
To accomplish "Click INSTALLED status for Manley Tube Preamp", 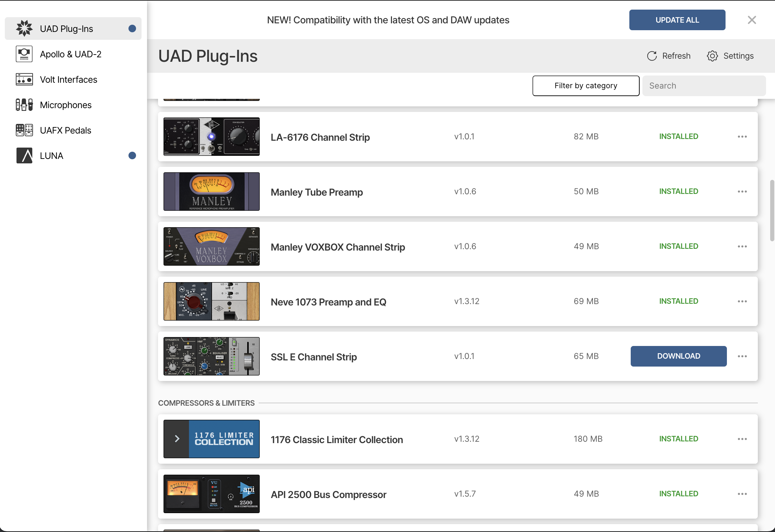I will tap(678, 192).
